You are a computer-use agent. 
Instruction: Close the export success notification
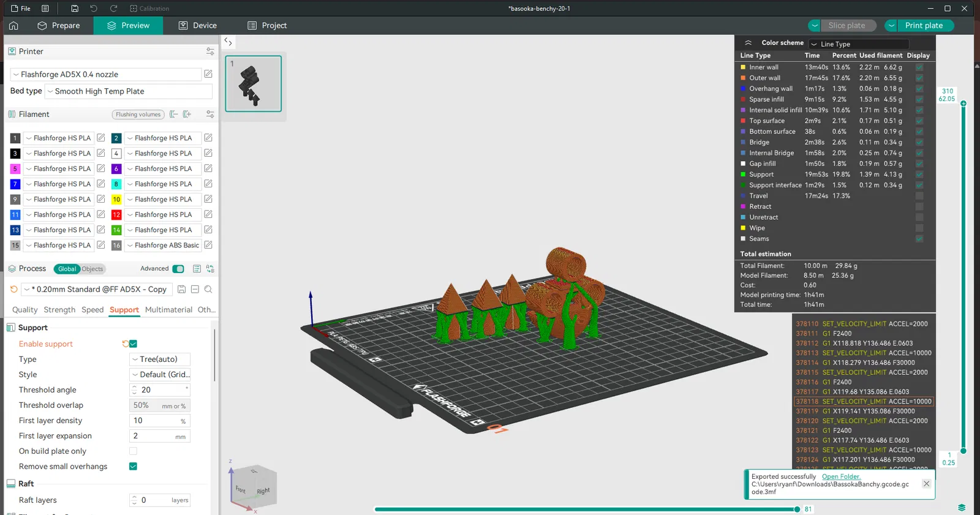926,484
